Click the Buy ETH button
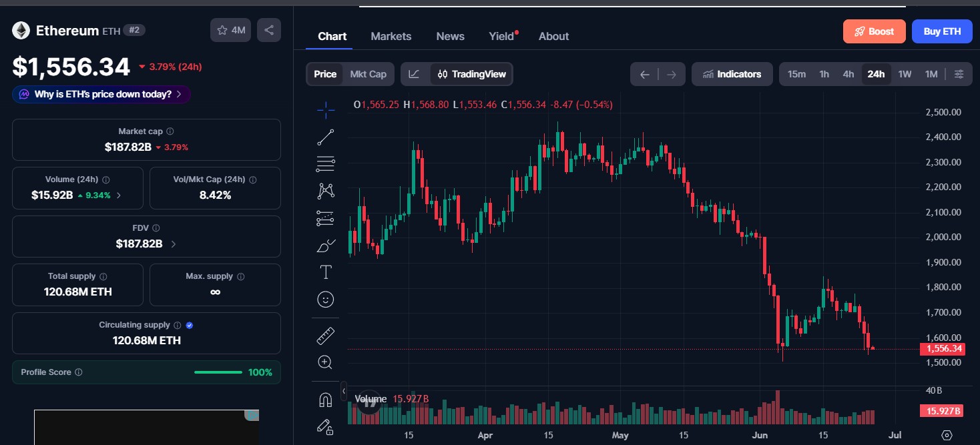 coord(942,31)
